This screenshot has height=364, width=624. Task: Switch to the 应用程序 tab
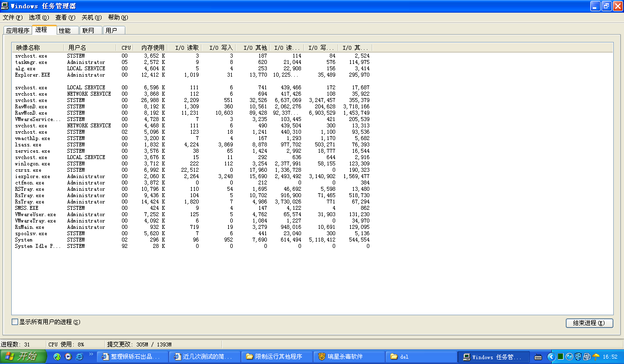(x=18, y=30)
